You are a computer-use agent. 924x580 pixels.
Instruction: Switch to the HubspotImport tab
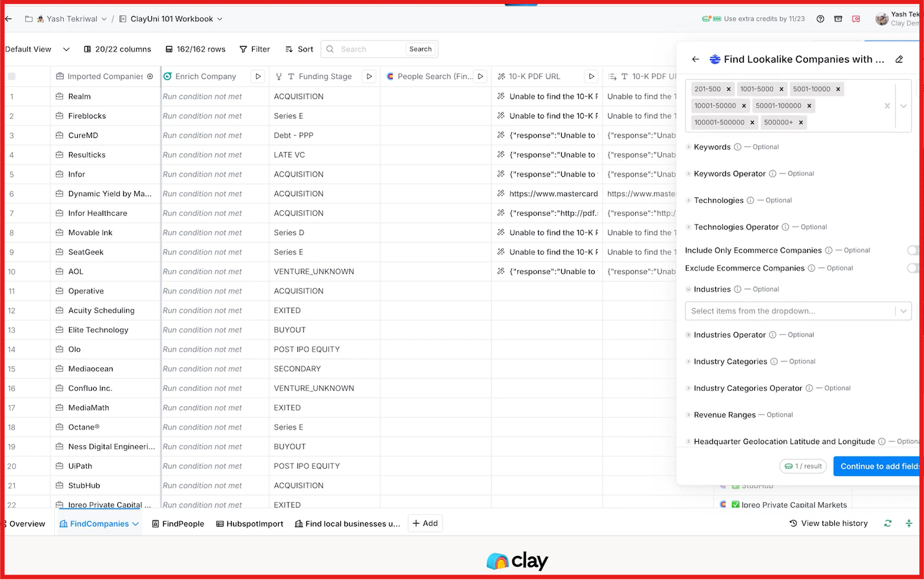250,524
